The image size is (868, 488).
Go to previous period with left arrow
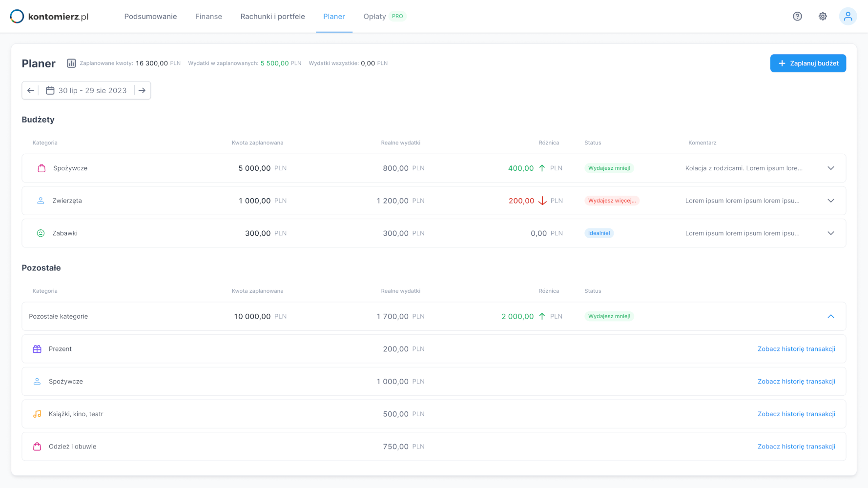tap(31, 91)
